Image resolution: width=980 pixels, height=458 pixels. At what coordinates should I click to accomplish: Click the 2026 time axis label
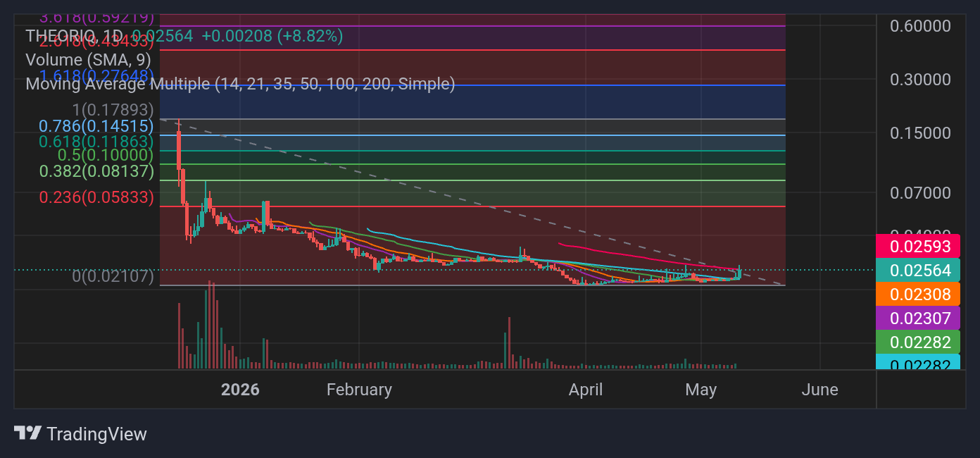click(240, 390)
